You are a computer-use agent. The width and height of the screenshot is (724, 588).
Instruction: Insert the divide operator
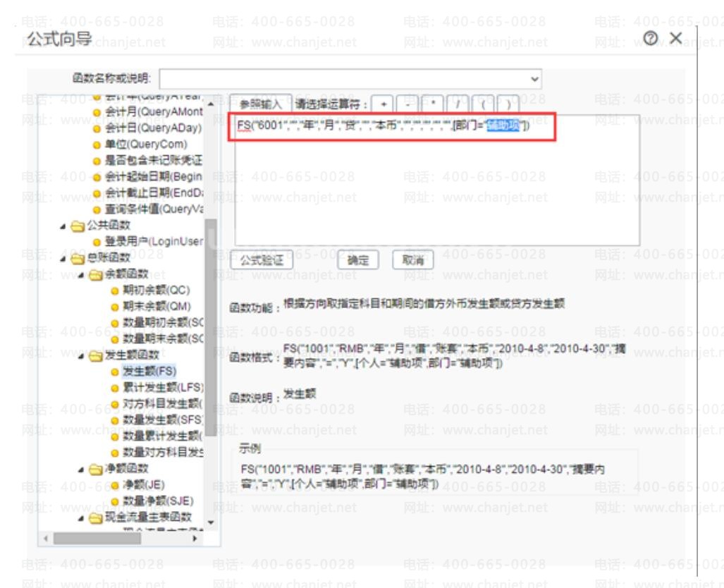(458, 104)
